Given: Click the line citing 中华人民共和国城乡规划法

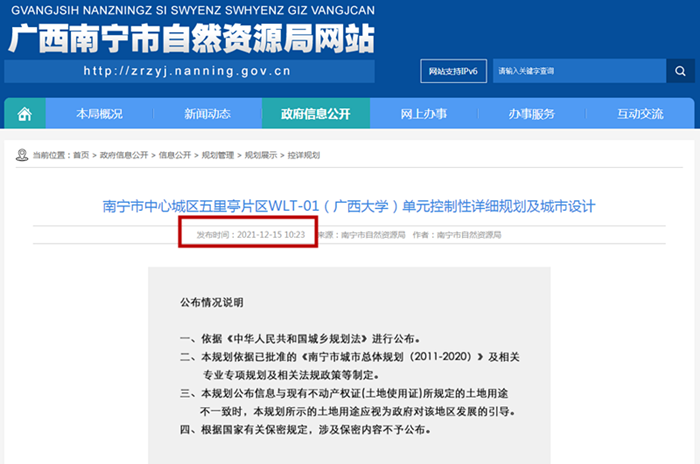Looking at the screenshot, I should click(x=300, y=339).
